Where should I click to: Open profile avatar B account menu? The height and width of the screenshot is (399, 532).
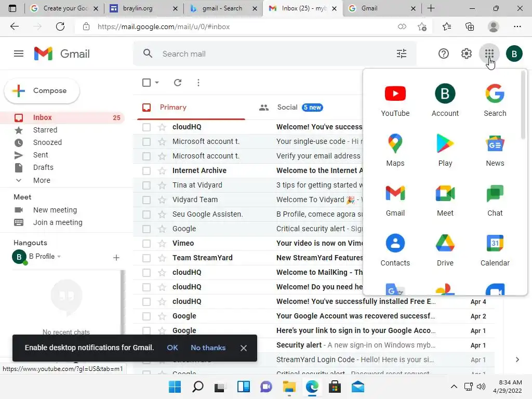pyautogui.click(x=514, y=54)
